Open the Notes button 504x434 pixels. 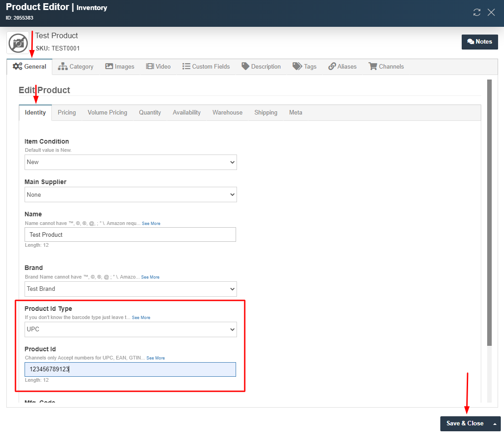(x=479, y=42)
